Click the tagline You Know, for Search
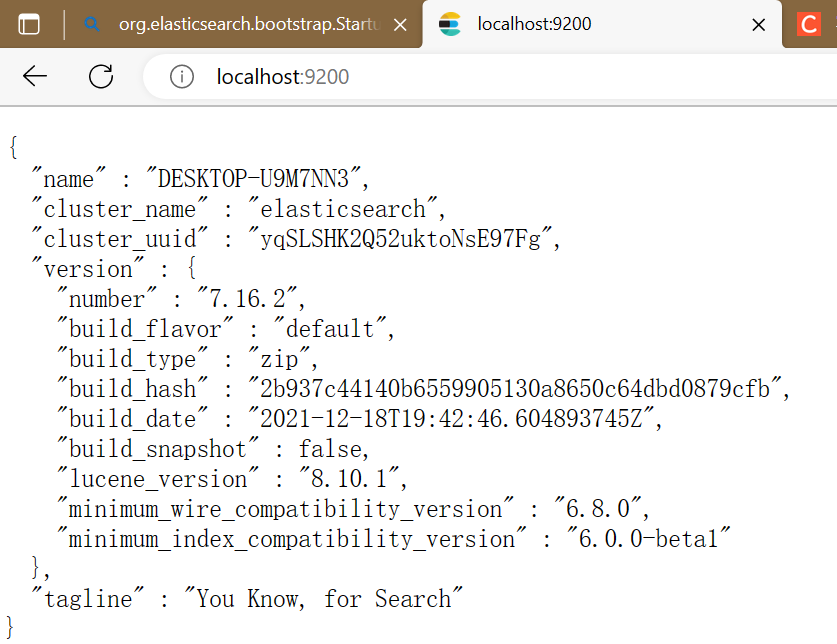 [330, 598]
